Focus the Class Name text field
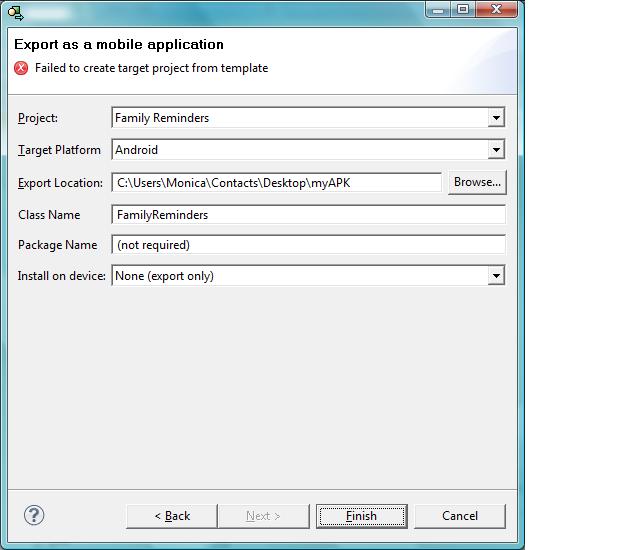 (308, 214)
